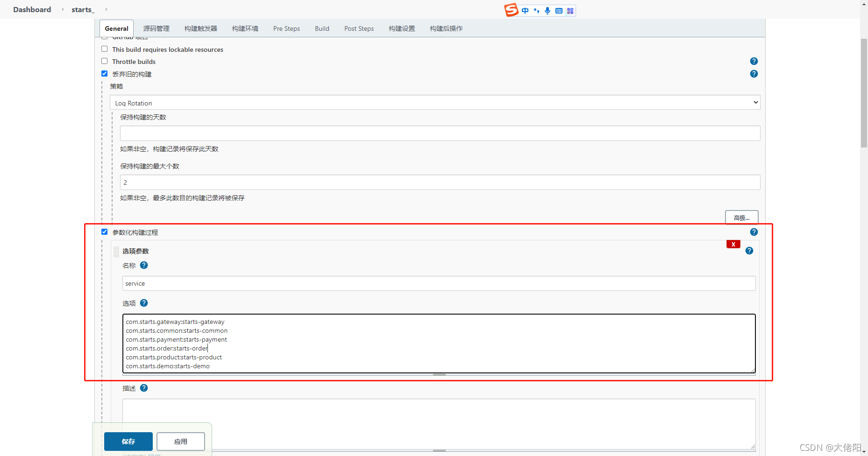Click line com.starts.order:starts-order
This screenshot has height=456, width=868.
(166, 348)
